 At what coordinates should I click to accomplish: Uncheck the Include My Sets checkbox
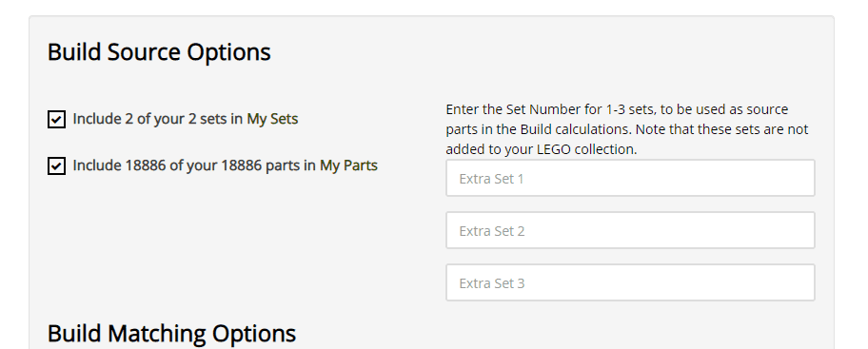point(56,119)
